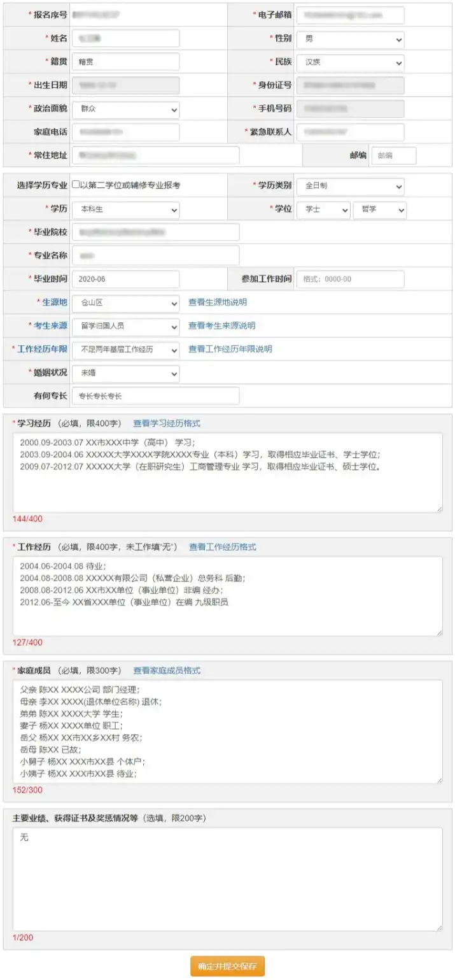
Task: Expand the 学历 dropdown showing 本科生
Action: click(x=125, y=209)
